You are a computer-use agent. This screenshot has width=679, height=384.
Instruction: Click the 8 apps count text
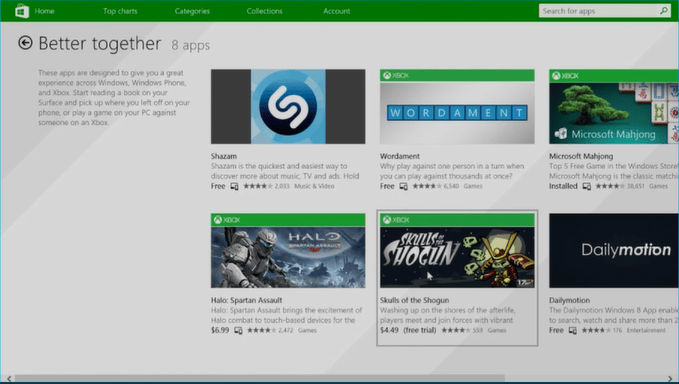click(x=191, y=45)
